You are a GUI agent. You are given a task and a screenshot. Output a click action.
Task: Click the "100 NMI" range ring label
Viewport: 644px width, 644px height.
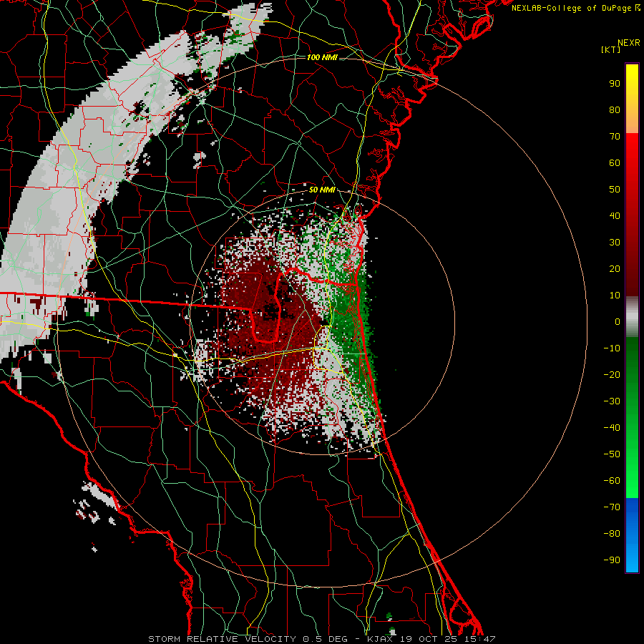(x=322, y=57)
